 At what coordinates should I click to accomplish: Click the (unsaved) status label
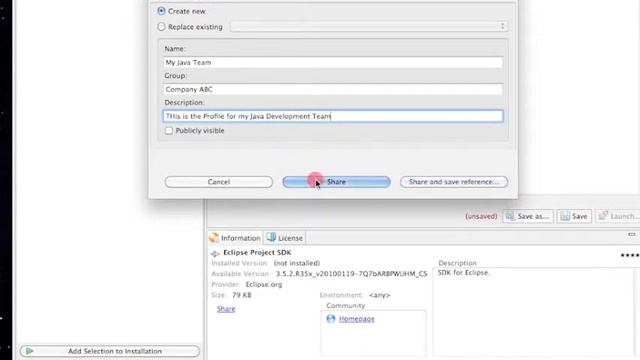click(x=481, y=216)
